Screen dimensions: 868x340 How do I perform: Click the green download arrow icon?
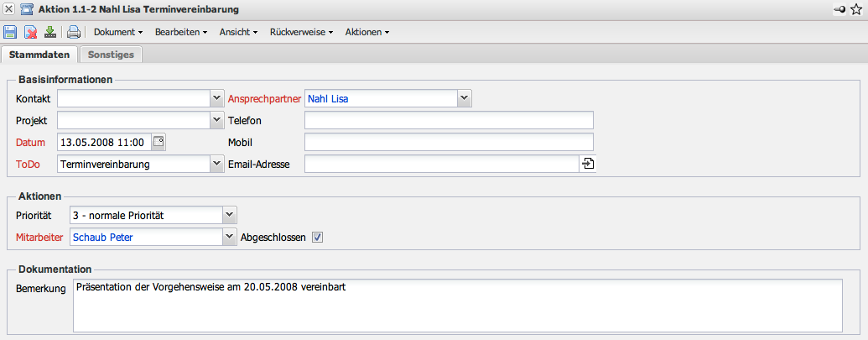50,33
